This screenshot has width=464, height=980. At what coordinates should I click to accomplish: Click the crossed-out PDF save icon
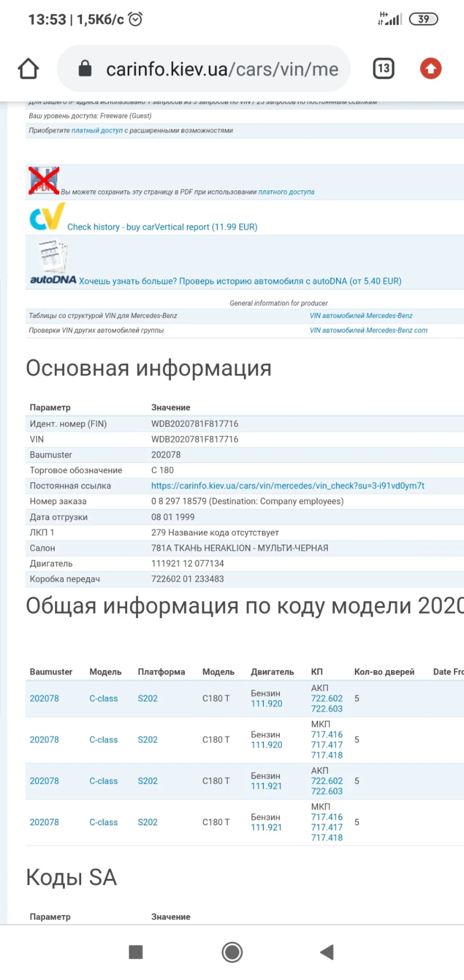click(44, 181)
